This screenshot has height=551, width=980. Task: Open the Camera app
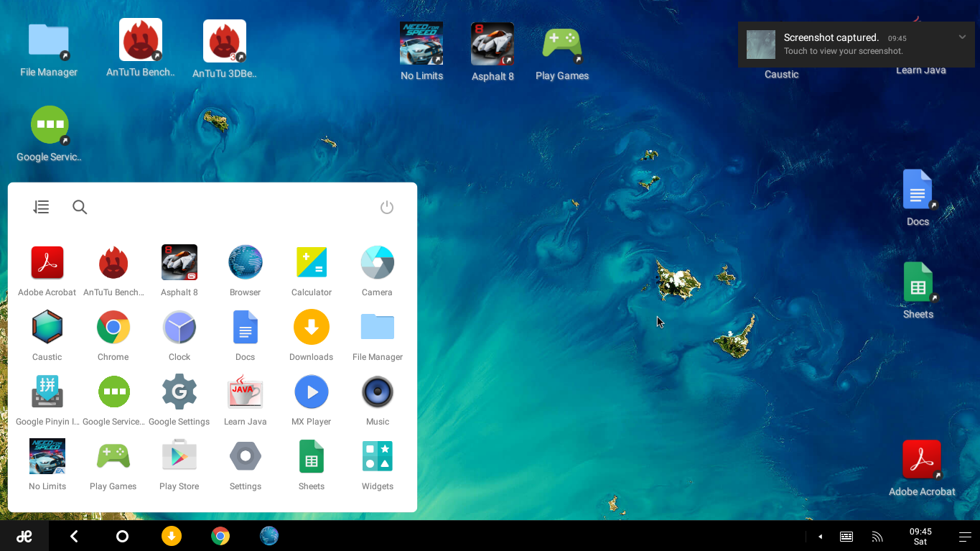tap(378, 263)
